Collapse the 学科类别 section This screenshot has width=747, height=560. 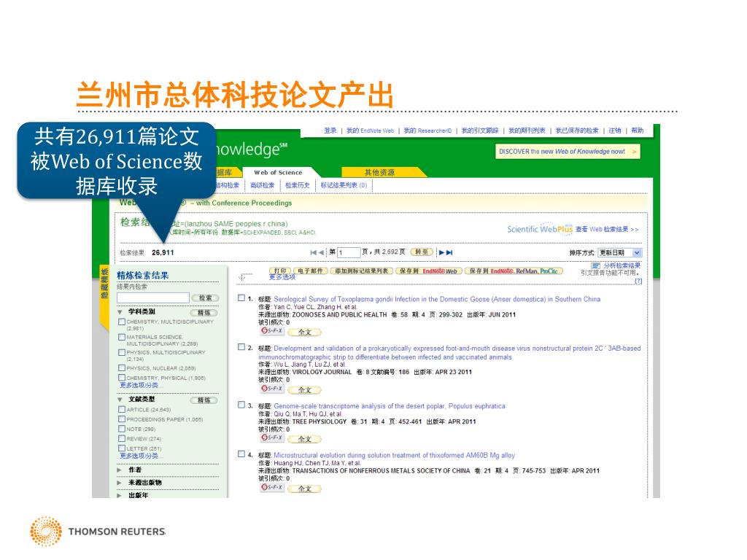pyautogui.click(x=120, y=312)
